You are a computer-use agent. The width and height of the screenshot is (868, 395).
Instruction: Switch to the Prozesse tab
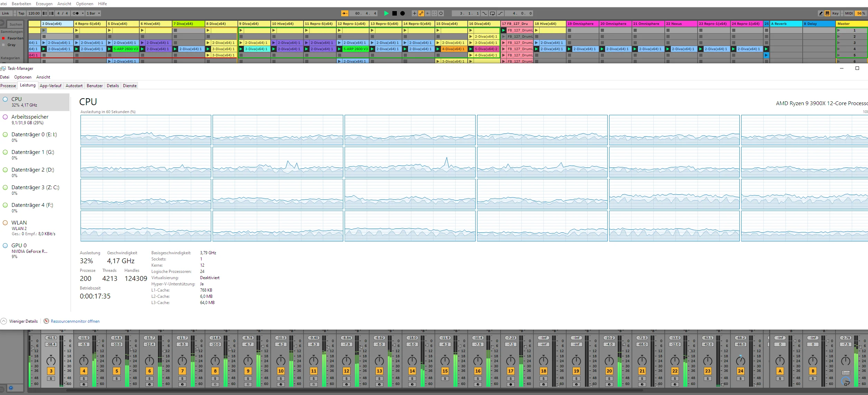8,86
